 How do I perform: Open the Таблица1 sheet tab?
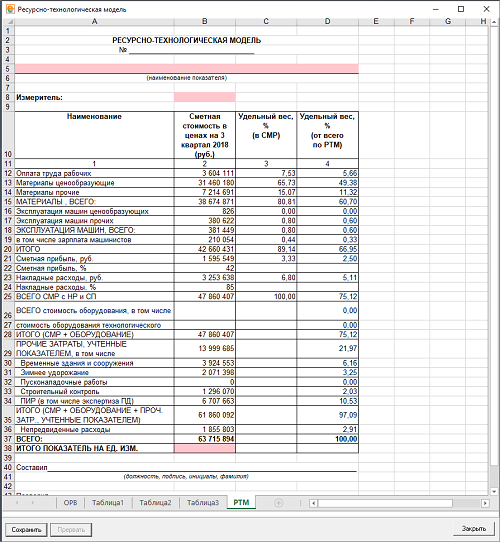(x=108, y=503)
